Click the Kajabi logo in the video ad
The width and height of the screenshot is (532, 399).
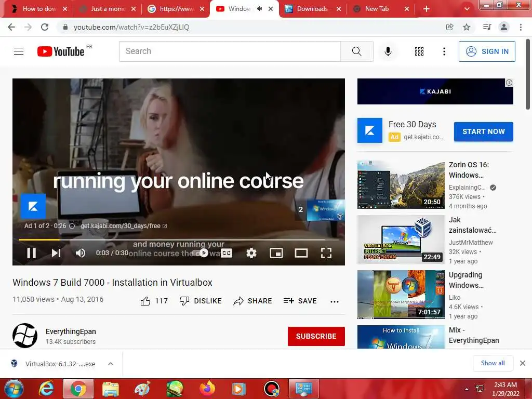[x=33, y=206]
